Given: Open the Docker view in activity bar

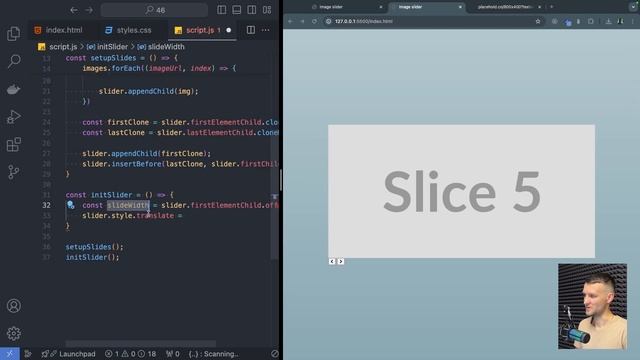Looking at the screenshot, I should [x=13, y=89].
